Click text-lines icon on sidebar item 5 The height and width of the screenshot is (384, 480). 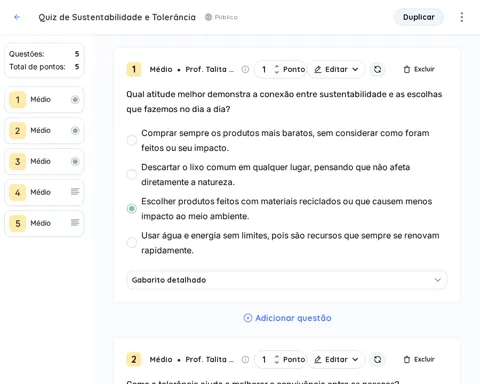[75, 222]
